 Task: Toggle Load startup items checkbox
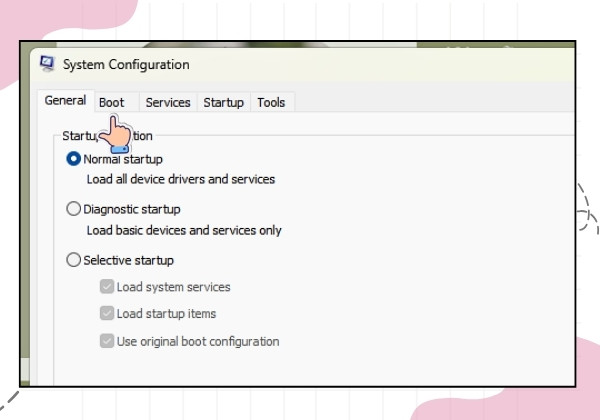pyautogui.click(x=107, y=313)
